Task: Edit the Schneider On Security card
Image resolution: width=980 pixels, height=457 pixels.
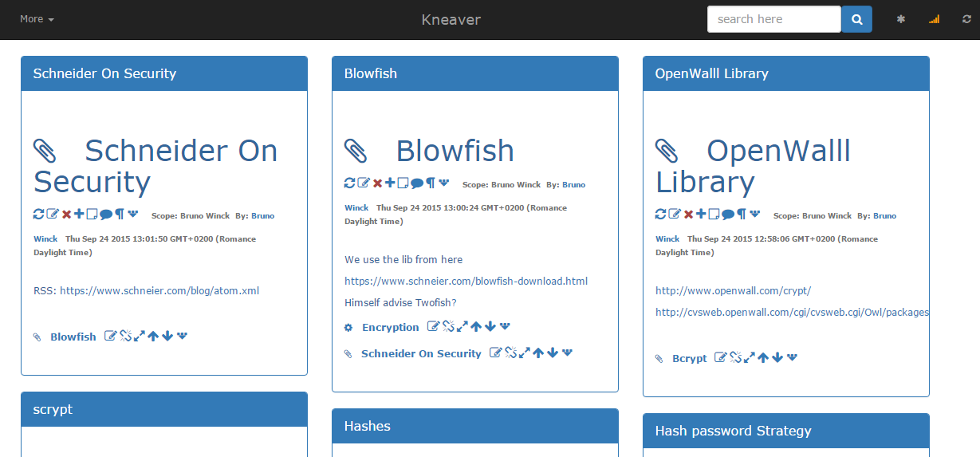Action: coord(53,214)
